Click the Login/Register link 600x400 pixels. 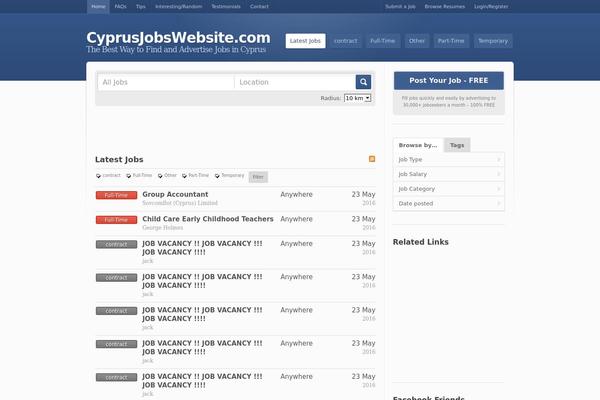[491, 6]
